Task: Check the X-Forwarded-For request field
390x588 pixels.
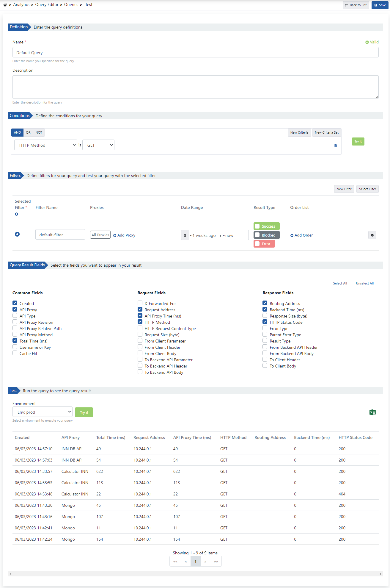Action: click(x=140, y=303)
